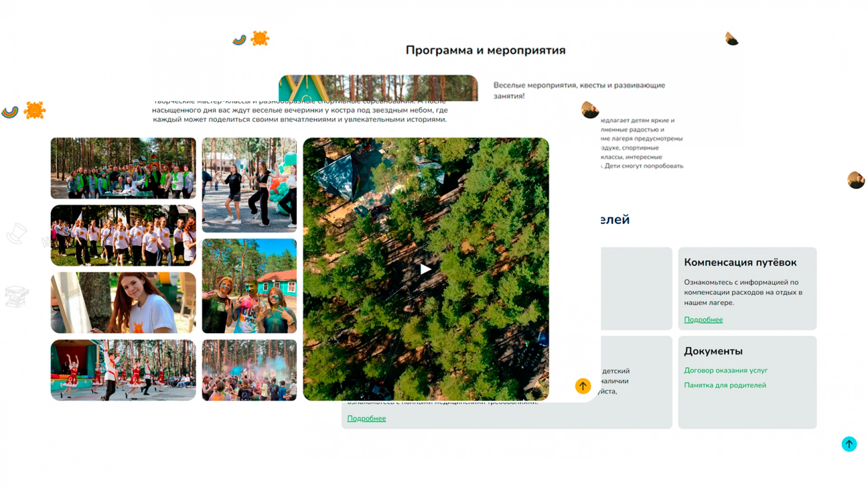Open the Памятка для родителей link
The image size is (868, 488).
(725, 385)
